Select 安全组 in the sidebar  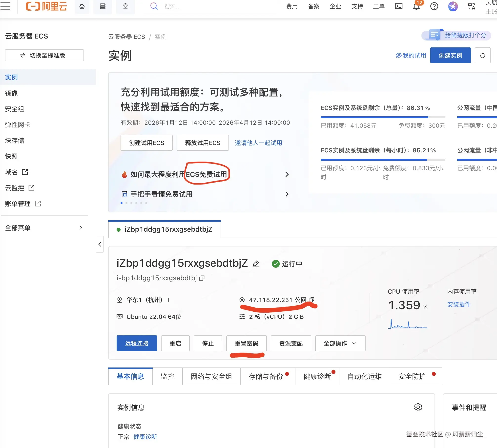[x=15, y=109]
